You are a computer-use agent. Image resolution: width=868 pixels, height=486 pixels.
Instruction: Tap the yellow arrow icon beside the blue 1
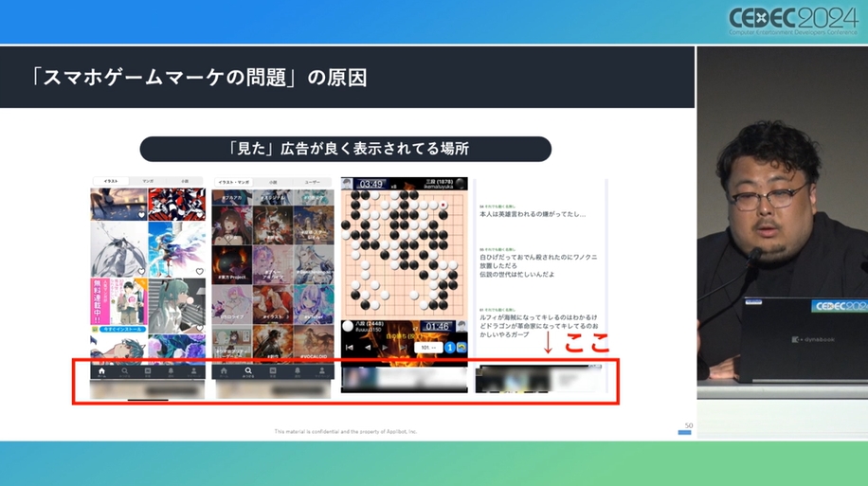coord(461,348)
